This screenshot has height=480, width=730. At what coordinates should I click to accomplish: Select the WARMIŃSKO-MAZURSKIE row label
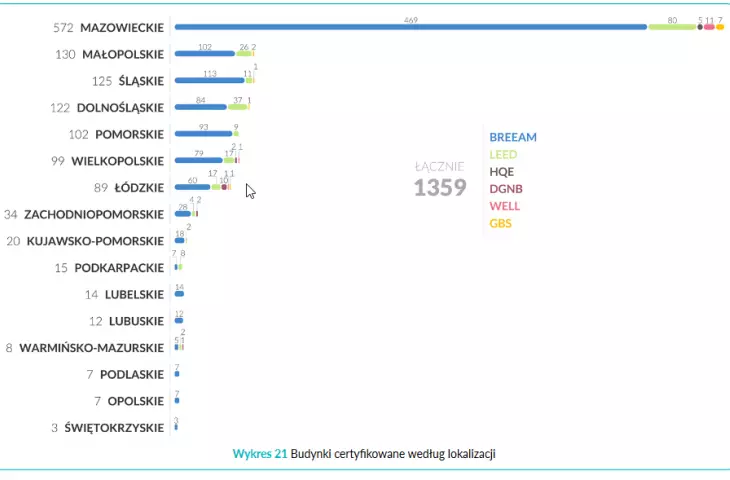click(92, 348)
